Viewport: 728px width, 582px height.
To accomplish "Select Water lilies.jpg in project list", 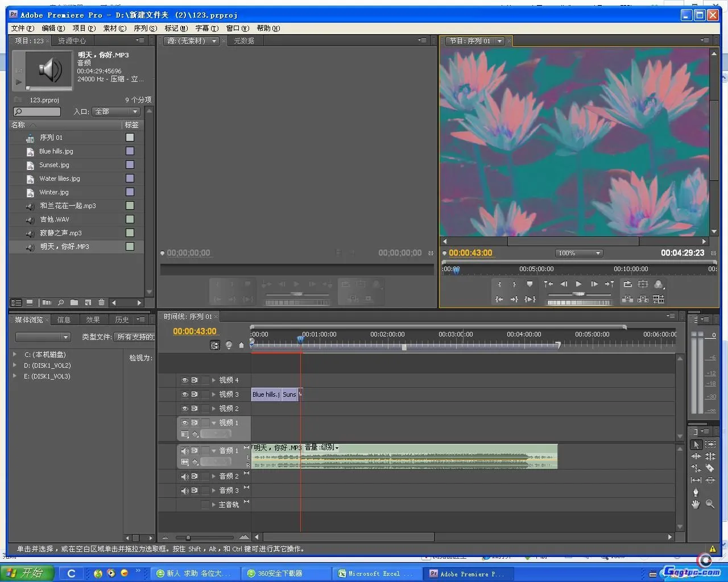I will pos(60,178).
